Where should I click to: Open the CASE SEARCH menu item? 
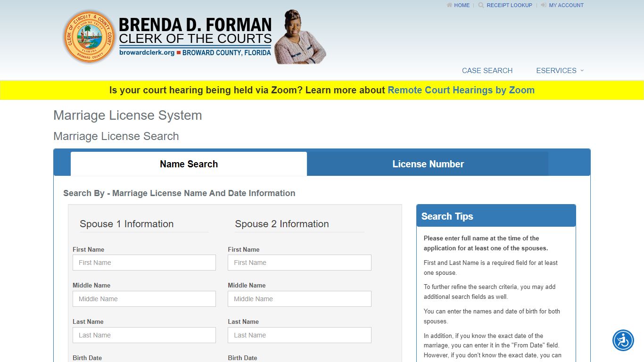tap(487, 71)
